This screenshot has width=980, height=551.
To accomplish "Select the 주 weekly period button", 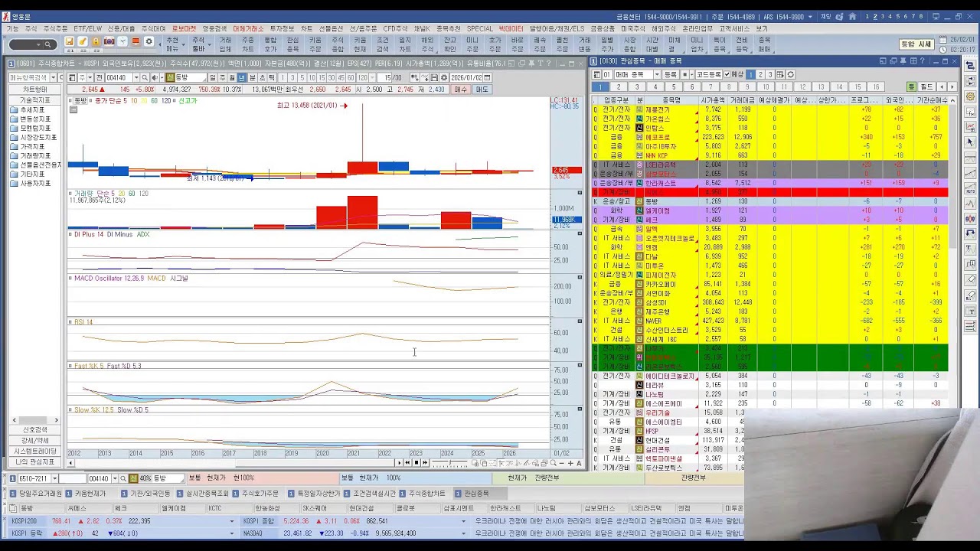I will 223,77.
